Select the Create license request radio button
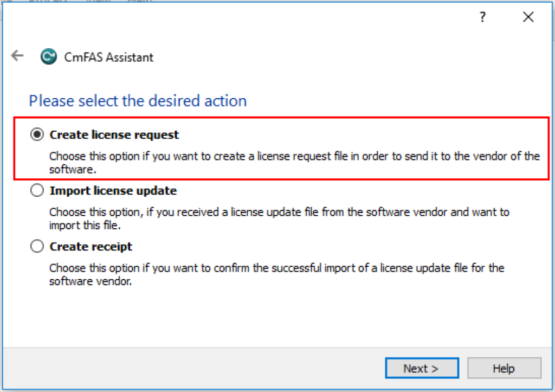The height and width of the screenshot is (392, 555). pos(37,135)
